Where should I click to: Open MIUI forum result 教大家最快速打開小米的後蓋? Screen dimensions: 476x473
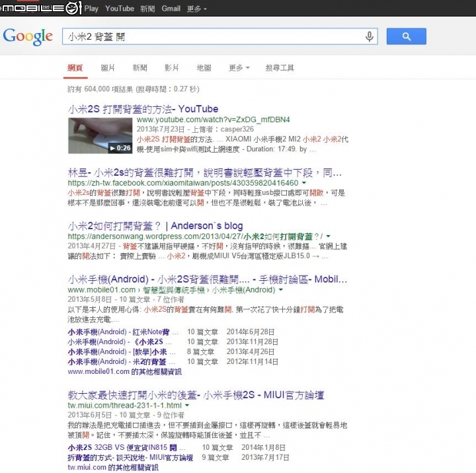[x=196, y=395]
